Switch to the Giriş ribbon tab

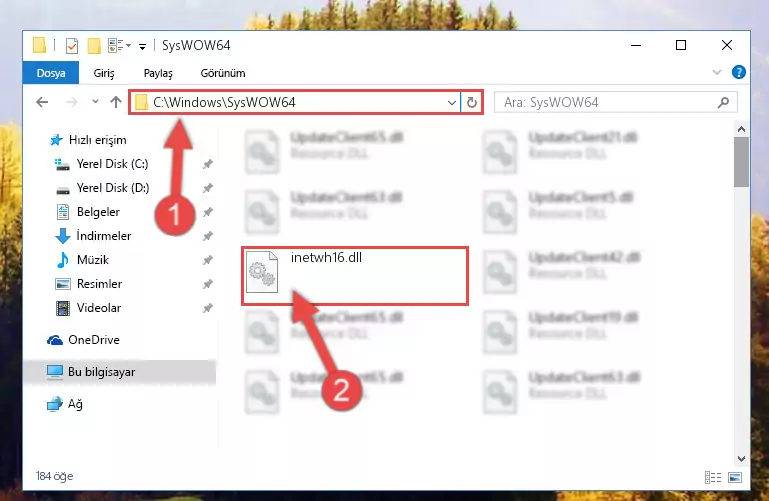pos(104,73)
